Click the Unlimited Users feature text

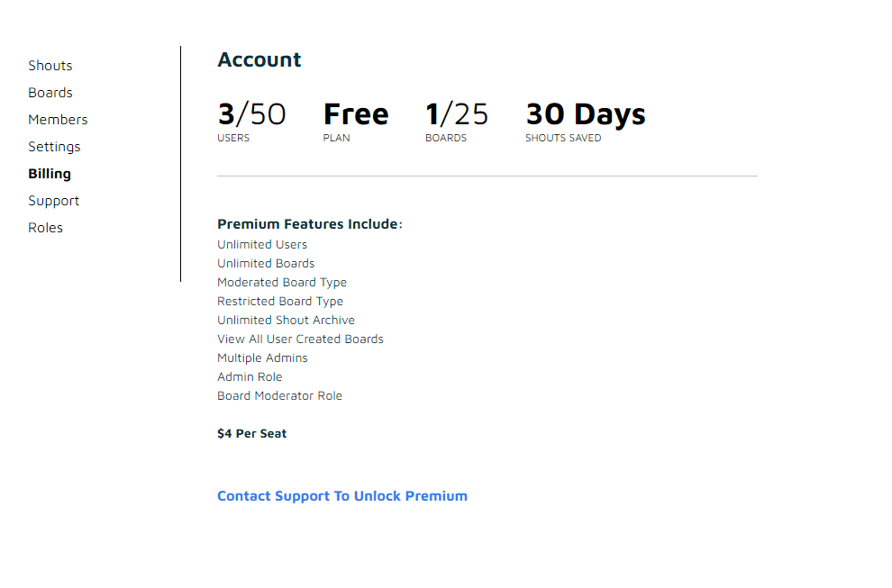pyautogui.click(x=262, y=245)
